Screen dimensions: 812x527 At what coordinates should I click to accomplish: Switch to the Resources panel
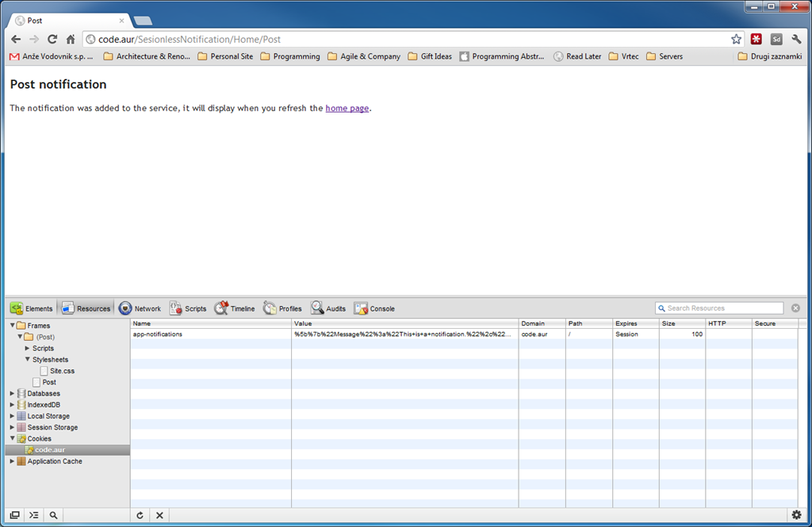pyautogui.click(x=86, y=308)
